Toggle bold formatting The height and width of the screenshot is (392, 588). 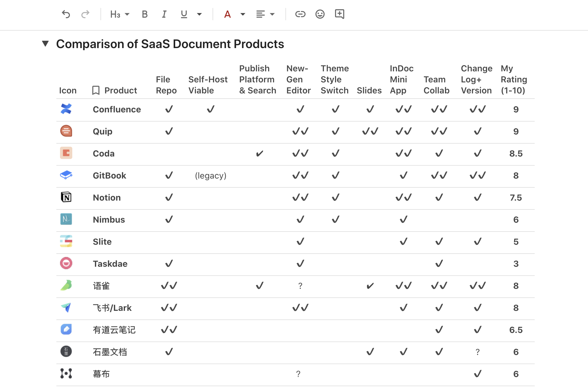[x=145, y=14]
